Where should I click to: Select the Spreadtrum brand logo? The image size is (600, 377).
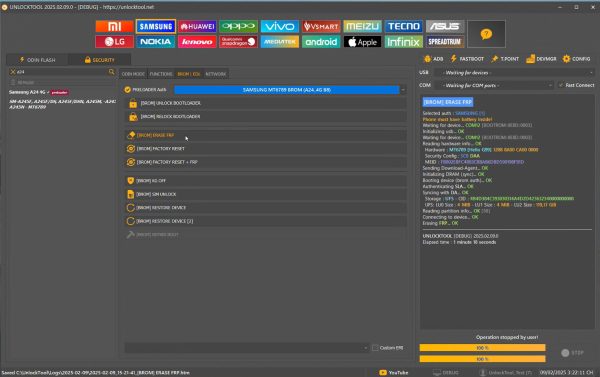click(x=445, y=42)
